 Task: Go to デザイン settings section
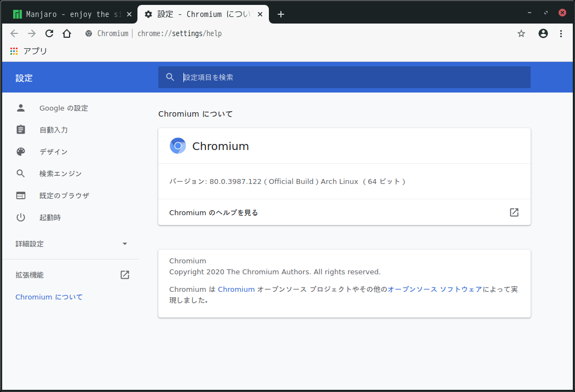click(54, 152)
